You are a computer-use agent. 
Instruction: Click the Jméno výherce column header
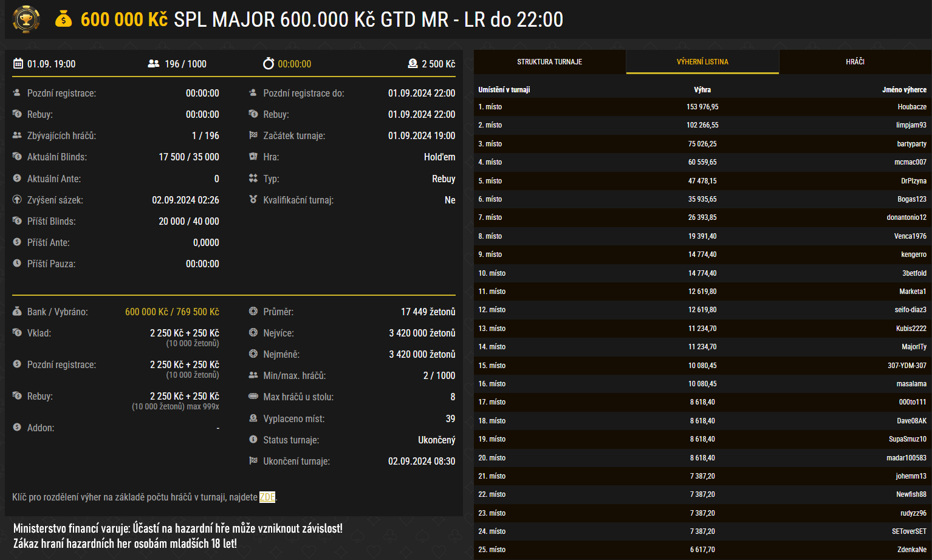click(x=904, y=90)
